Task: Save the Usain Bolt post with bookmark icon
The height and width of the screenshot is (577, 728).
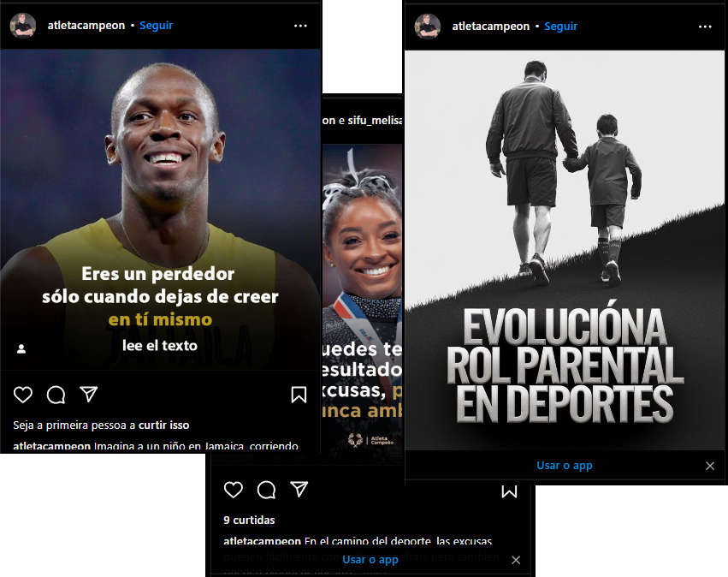Action: pos(299,395)
